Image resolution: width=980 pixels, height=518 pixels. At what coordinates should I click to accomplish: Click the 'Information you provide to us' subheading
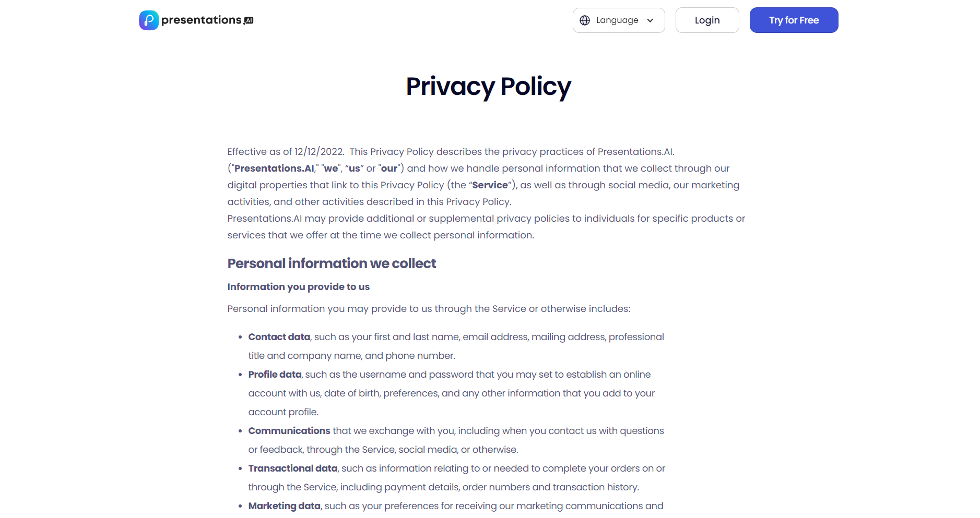[298, 287]
